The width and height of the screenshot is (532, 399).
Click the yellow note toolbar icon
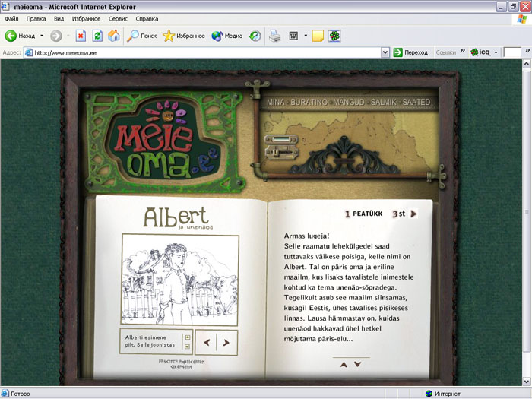(x=318, y=36)
